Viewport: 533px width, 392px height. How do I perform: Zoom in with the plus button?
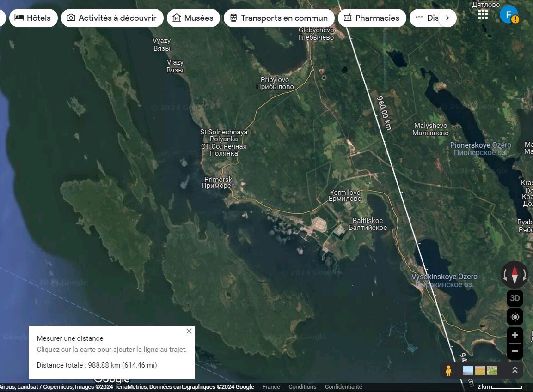[x=515, y=335]
